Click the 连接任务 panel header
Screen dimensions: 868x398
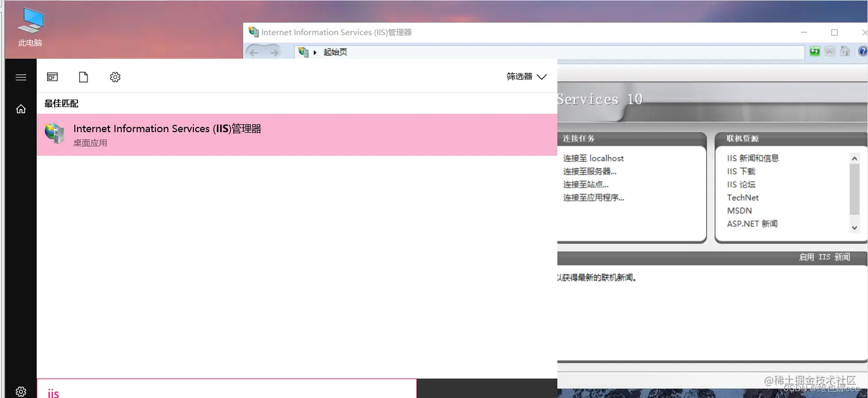[579, 138]
